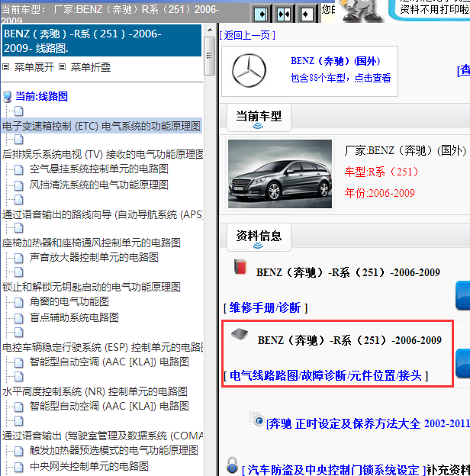Viewport: 470px width, 476px height.
Task: Open 维修手册/诊断 link
Action: pos(266,308)
